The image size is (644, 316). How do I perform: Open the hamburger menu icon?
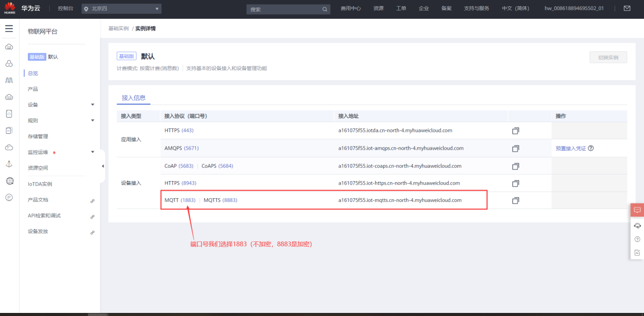(9, 29)
